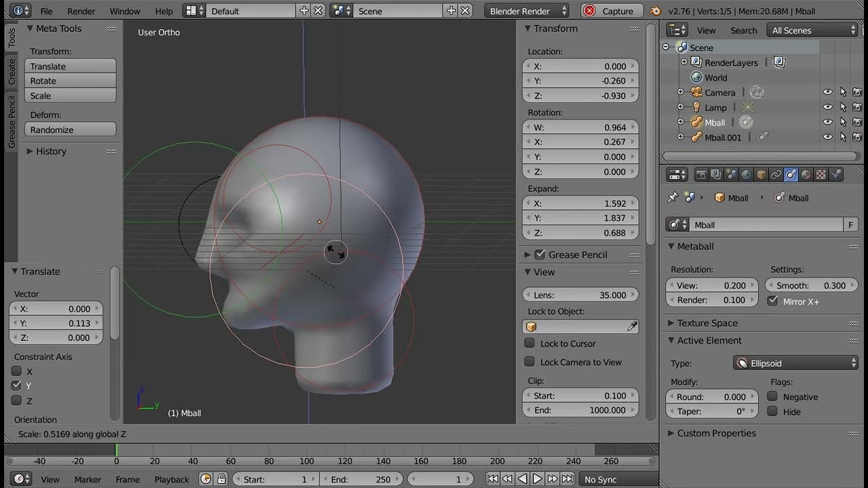Enable Lock Camera to View checkbox
This screenshot has height=488, width=868.
[x=530, y=362]
